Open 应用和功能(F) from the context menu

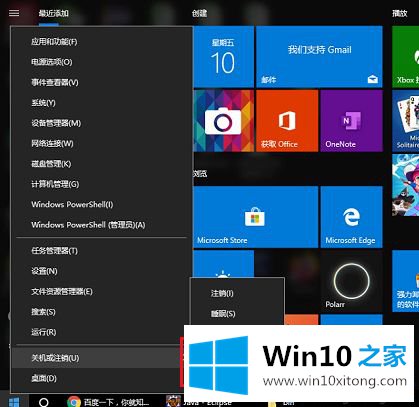click(101, 42)
